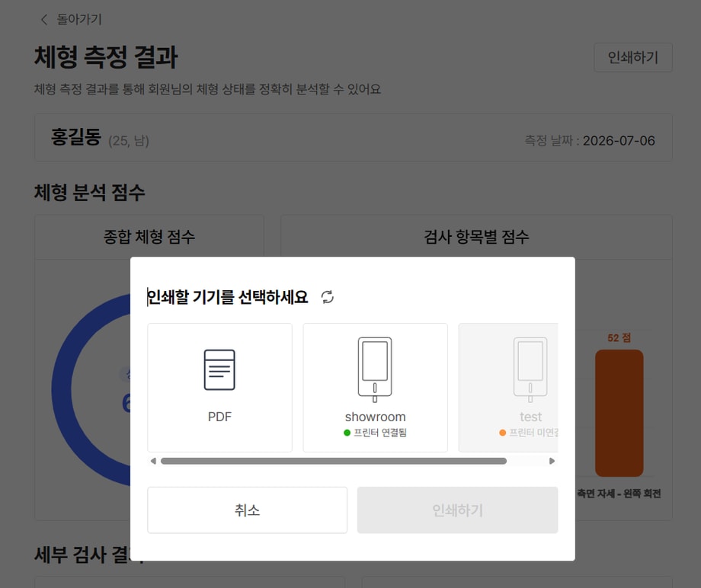Viewport: 701px width, 588px height.
Task: Click the 측면 자세 - 왼쪽 회전 label
Action: coord(619,494)
